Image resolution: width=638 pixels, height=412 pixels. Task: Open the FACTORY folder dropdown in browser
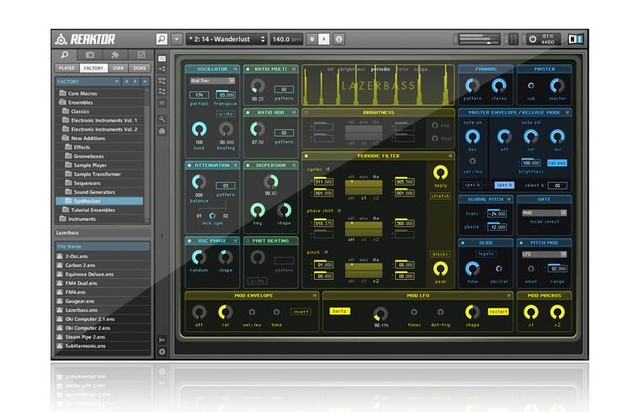(88, 82)
